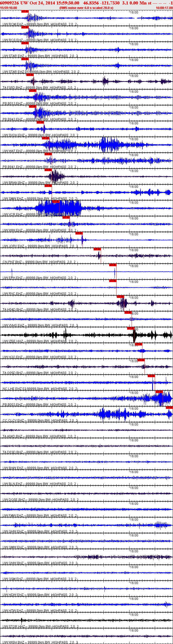Image resolution: width=173 pixels, height=644 pixels.
Task: Select the arrival pick on the CC CLCV trace
Action: coord(169,408)
